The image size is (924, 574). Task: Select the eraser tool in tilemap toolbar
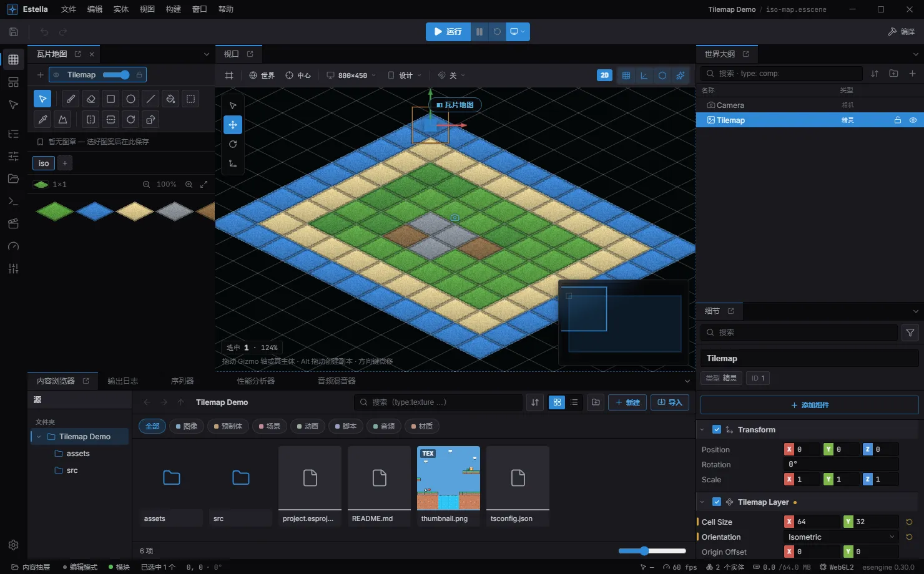(x=91, y=99)
